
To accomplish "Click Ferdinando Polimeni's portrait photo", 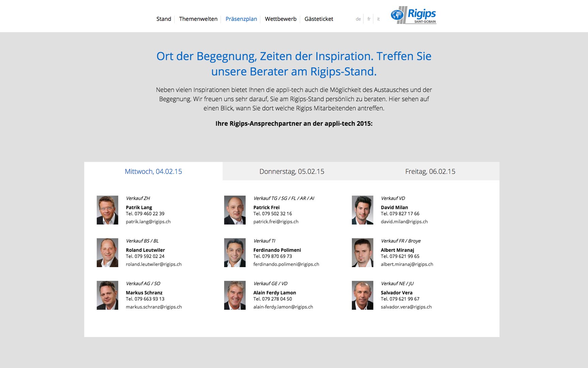I will click(235, 252).
